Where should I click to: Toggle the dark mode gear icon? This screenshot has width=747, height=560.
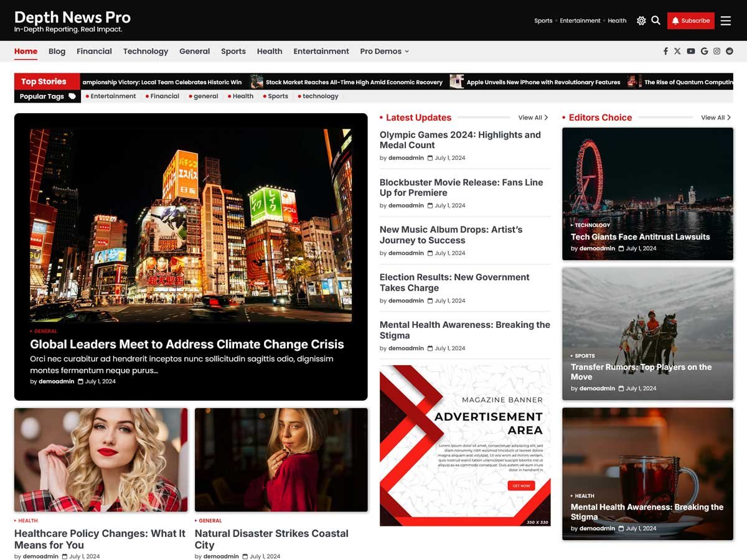641,21
